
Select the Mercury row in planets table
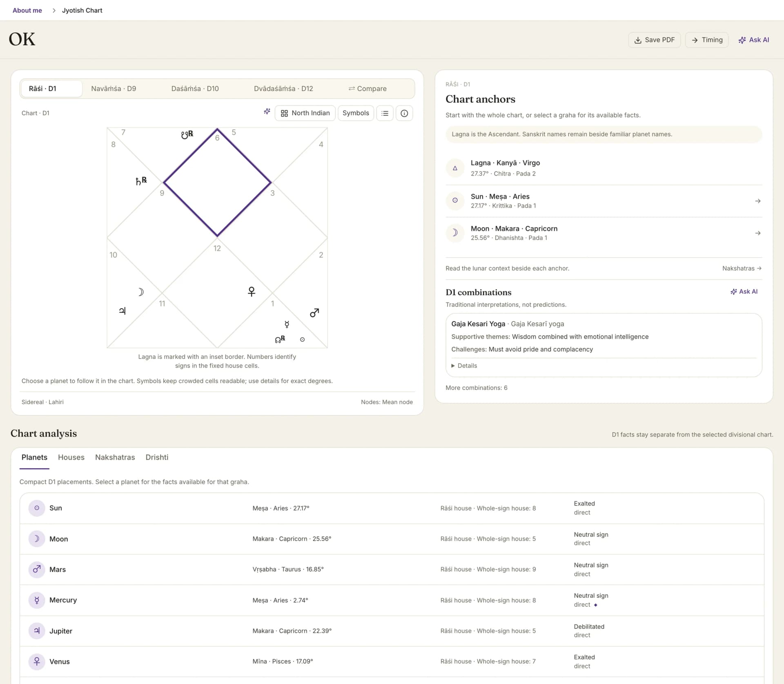(392, 600)
